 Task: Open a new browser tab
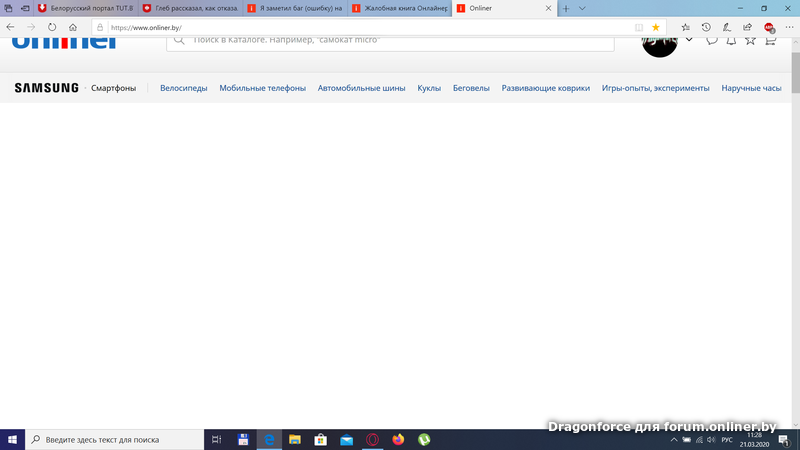pyautogui.click(x=566, y=8)
